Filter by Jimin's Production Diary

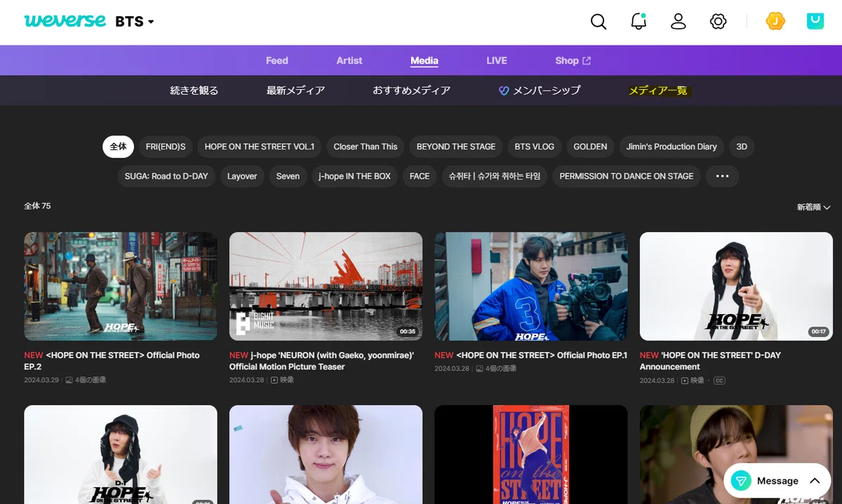click(x=671, y=147)
